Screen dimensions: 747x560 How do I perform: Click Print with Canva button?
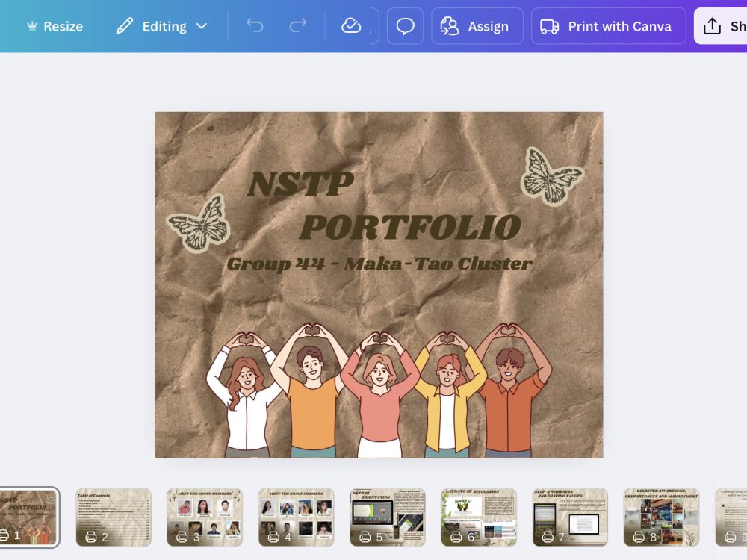click(608, 26)
